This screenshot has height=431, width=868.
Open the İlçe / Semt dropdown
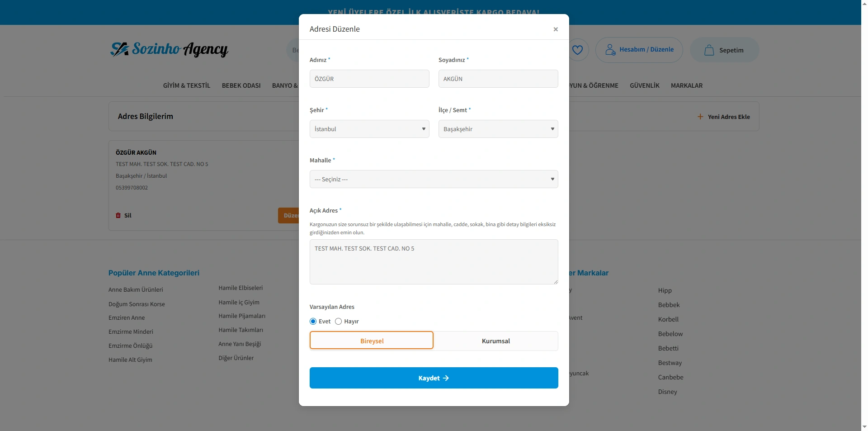498,129
